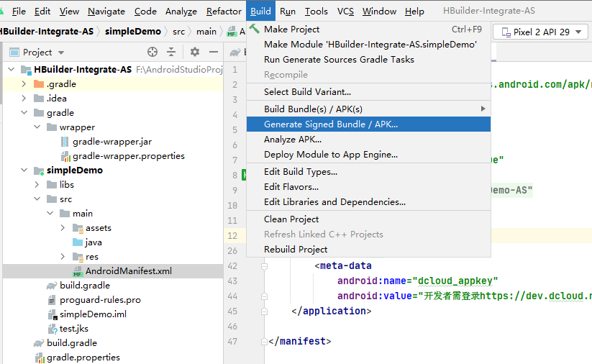Open the VCS menu
Image resolution: width=592 pixels, height=364 pixels.
[x=345, y=12]
